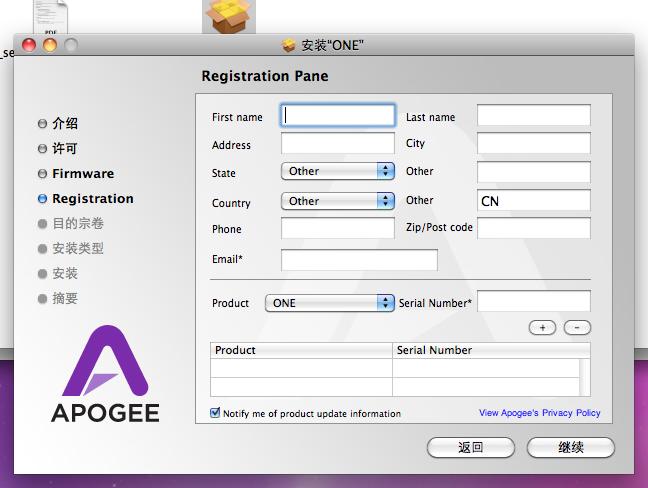Click the Serial Number column header in table
This screenshot has width=648, height=488.
coord(491,350)
